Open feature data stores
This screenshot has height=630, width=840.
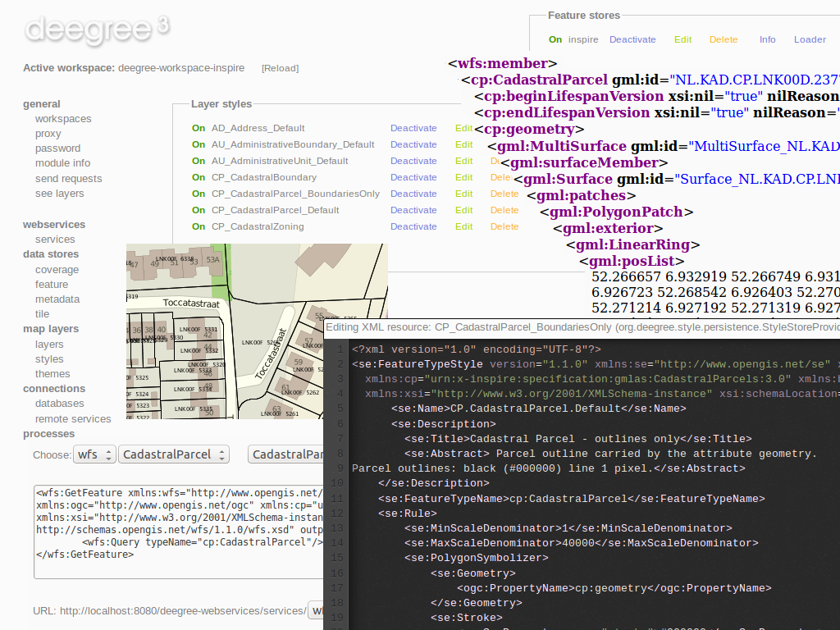(x=52, y=285)
